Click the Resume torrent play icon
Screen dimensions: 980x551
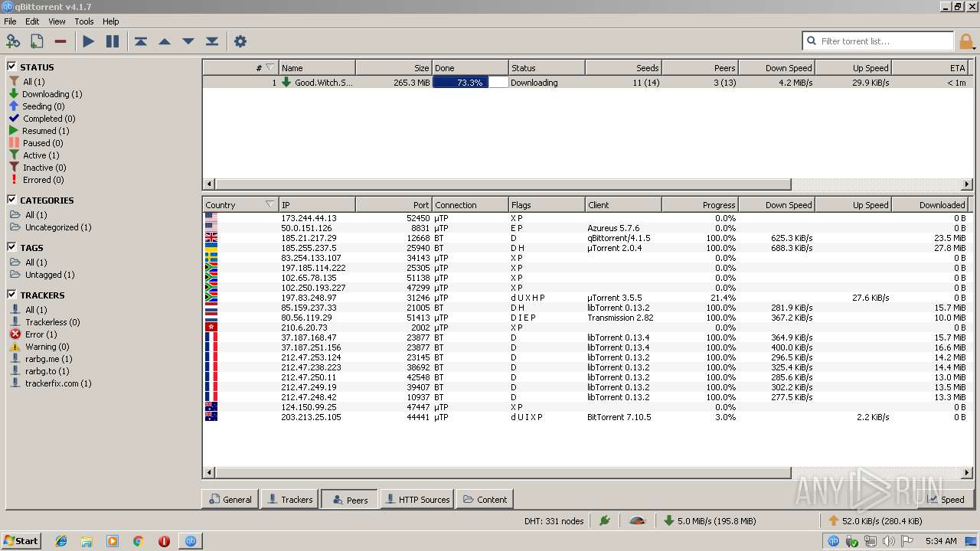[x=89, y=41]
